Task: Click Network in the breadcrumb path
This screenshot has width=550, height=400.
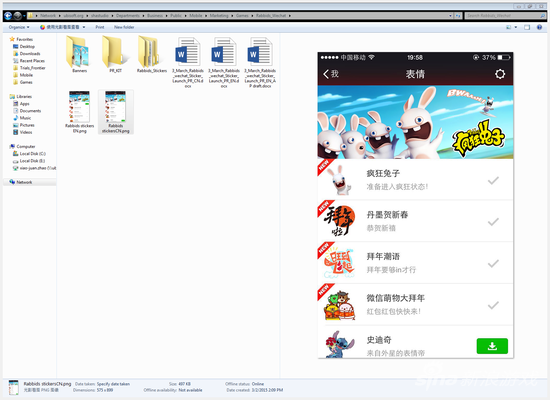Action: [x=48, y=15]
